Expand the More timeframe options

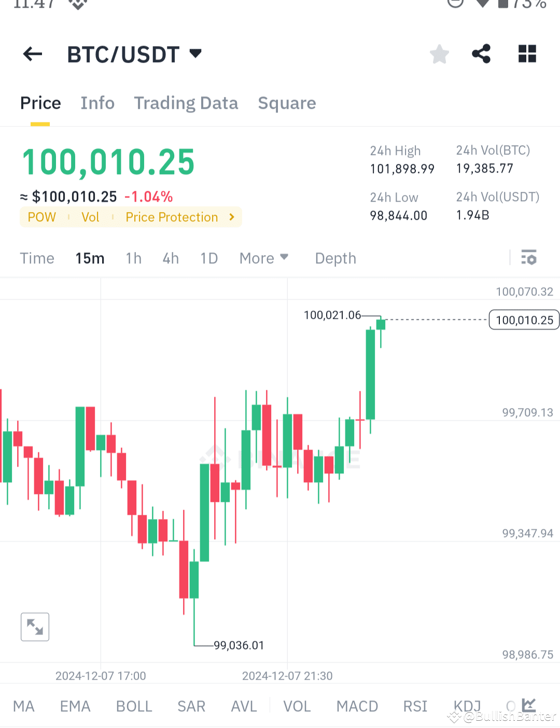click(263, 258)
